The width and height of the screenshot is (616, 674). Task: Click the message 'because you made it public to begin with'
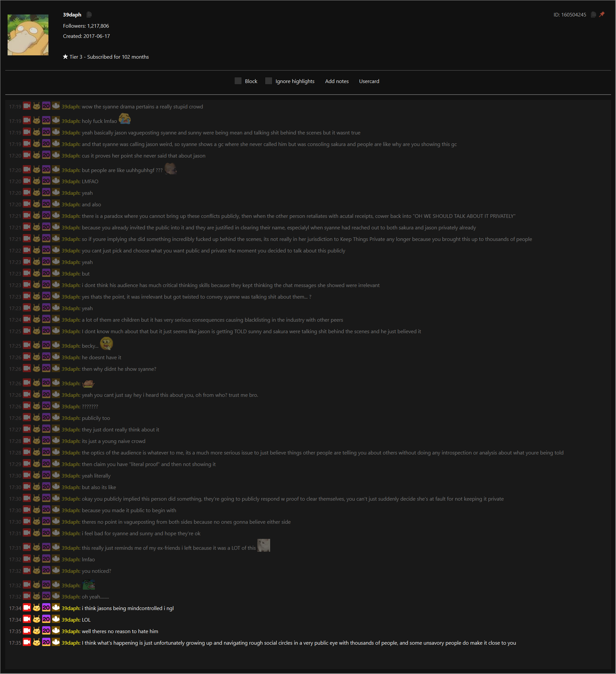point(129,511)
